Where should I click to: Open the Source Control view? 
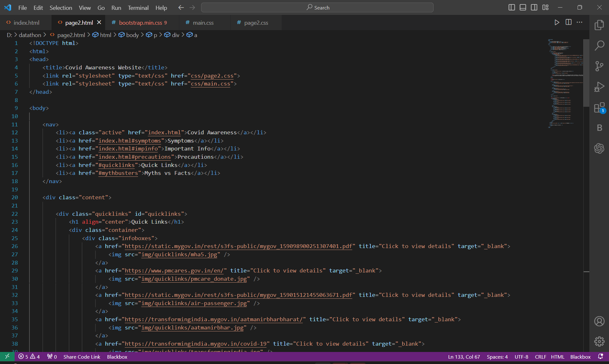(599, 66)
